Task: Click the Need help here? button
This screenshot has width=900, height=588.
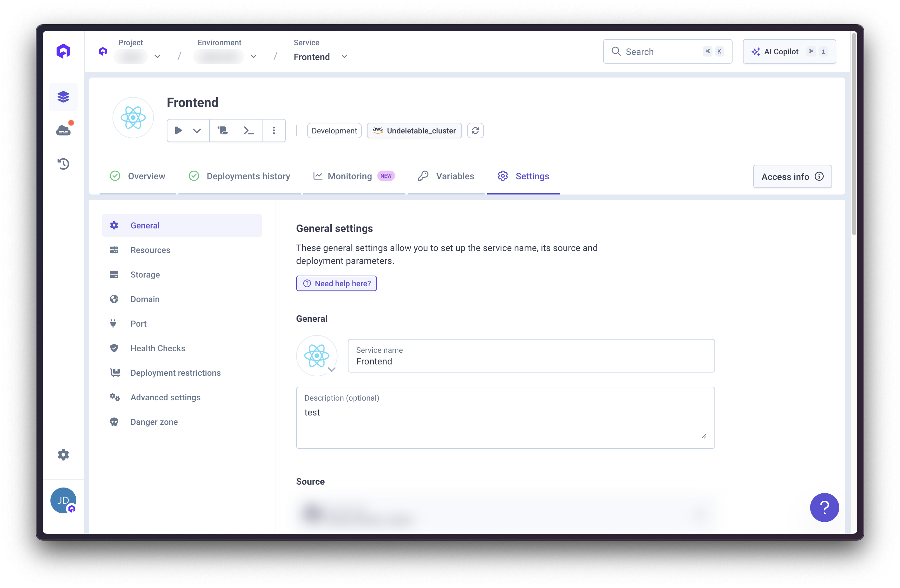Action: click(336, 283)
